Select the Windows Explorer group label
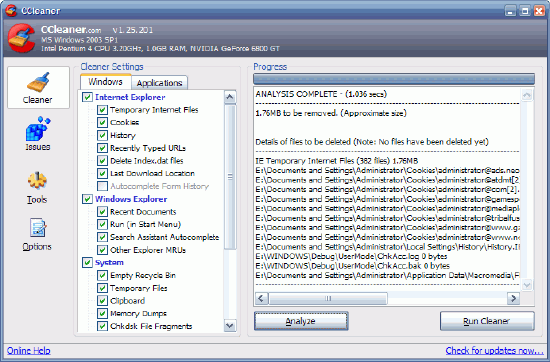The image size is (550, 362). click(131, 199)
